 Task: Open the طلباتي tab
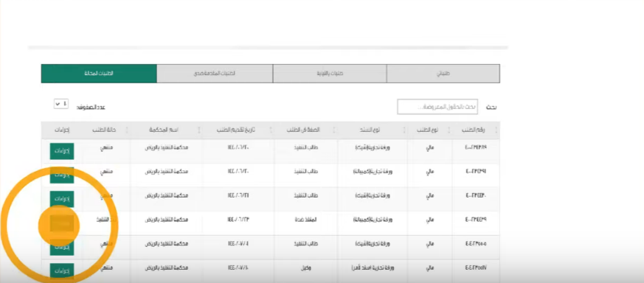click(x=443, y=74)
